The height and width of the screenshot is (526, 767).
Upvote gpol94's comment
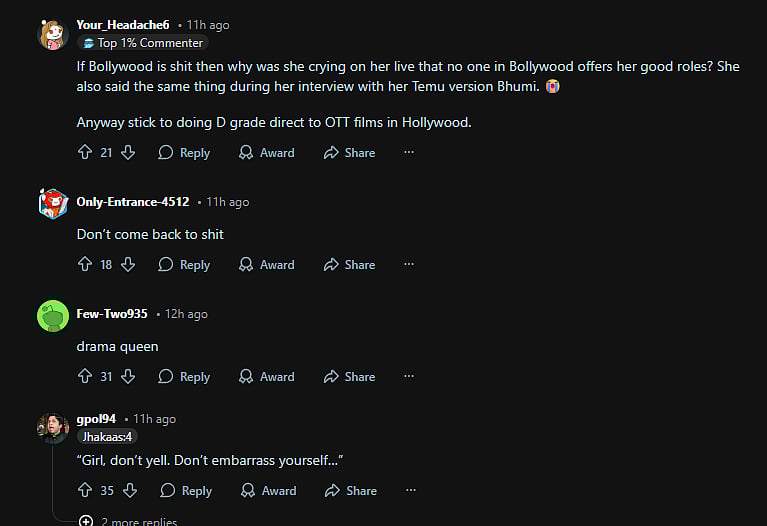click(x=85, y=491)
